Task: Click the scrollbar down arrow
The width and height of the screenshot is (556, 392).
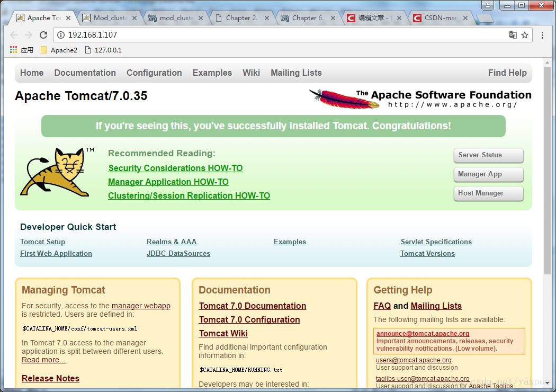Action: pyautogui.click(x=547, y=383)
